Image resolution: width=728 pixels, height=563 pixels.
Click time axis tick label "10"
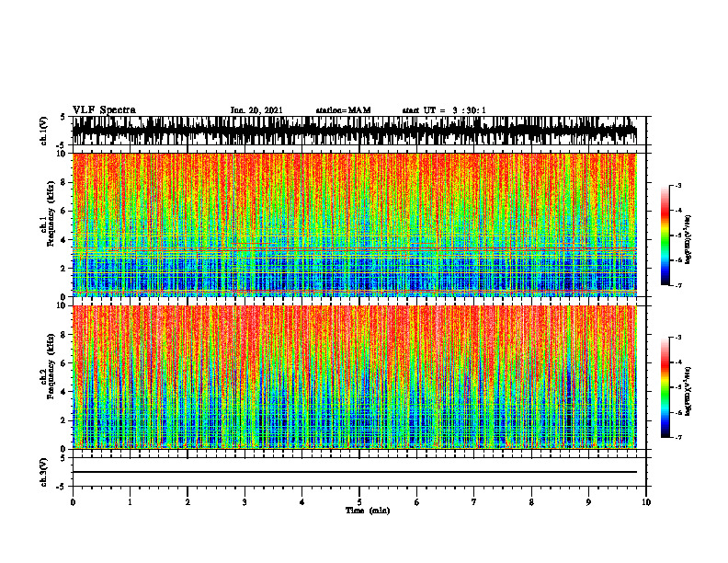pos(646,502)
